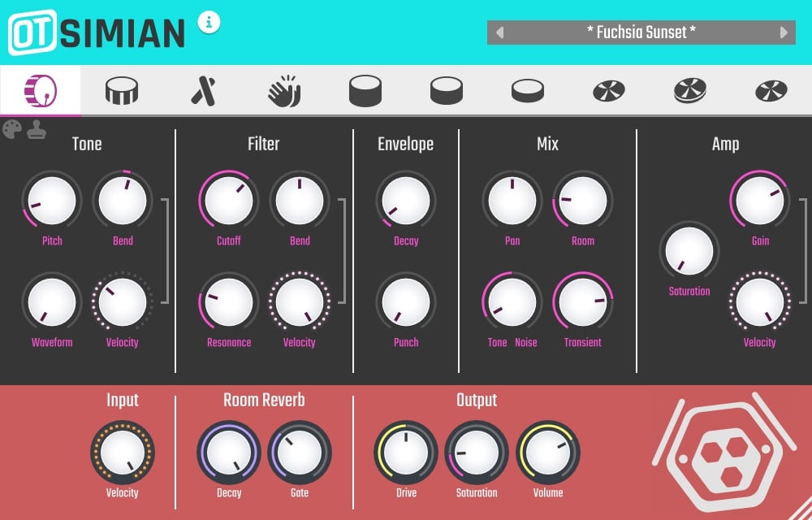
Task: Click the Volume label text
Action: [548, 493]
